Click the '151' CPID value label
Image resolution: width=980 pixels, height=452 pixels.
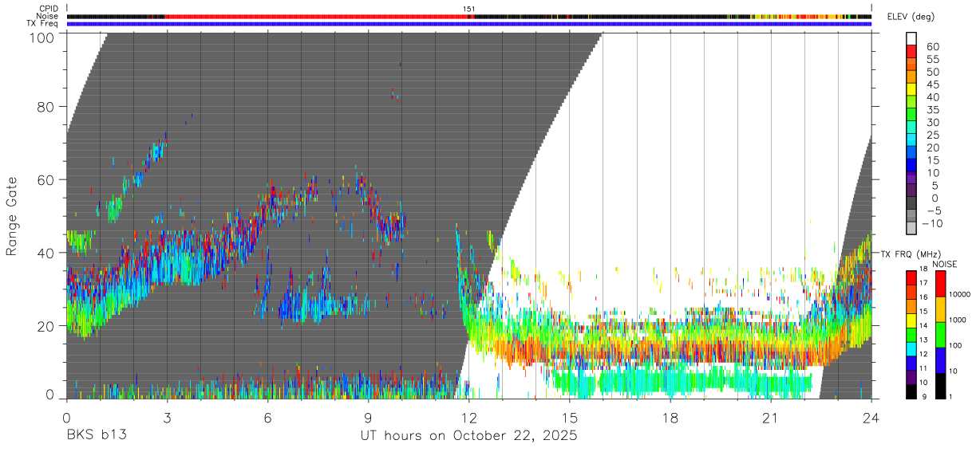[x=469, y=9]
